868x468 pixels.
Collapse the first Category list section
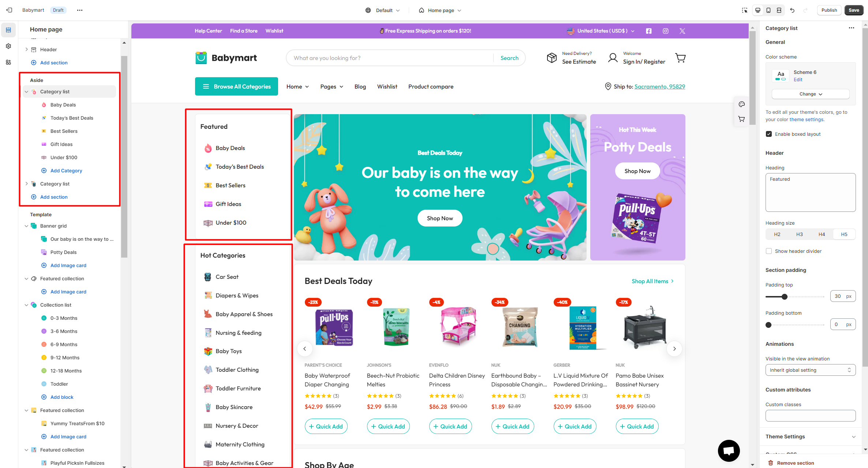coord(26,92)
